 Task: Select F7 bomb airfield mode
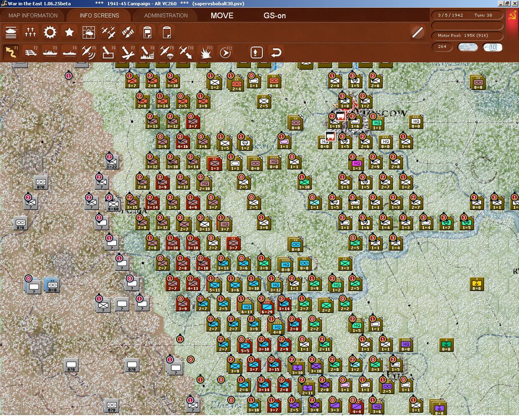[128, 52]
